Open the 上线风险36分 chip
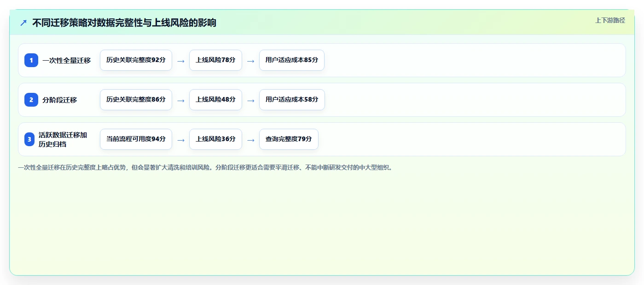The height and width of the screenshot is (285, 644). (215, 139)
